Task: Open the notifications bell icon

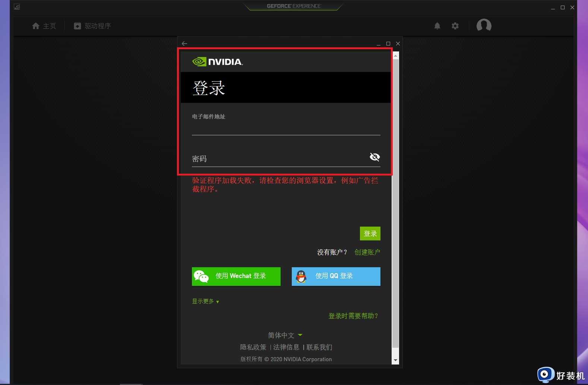Action: click(437, 26)
